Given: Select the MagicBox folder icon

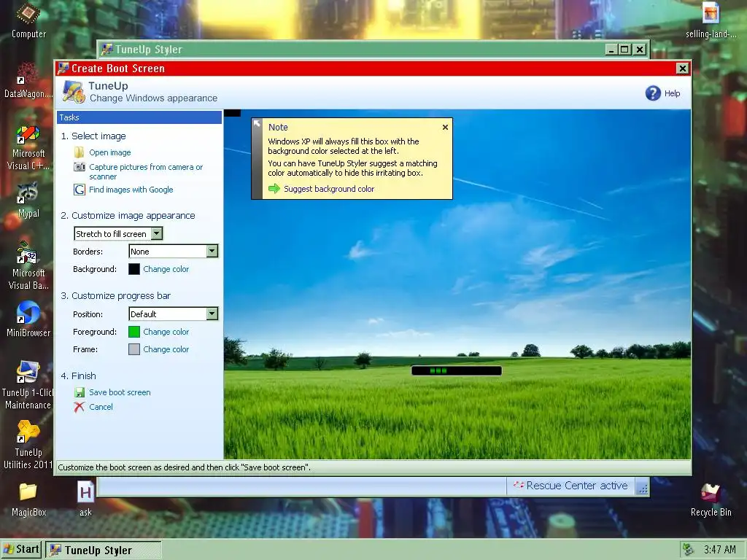Looking at the screenshot, I should tap(28, 499).
